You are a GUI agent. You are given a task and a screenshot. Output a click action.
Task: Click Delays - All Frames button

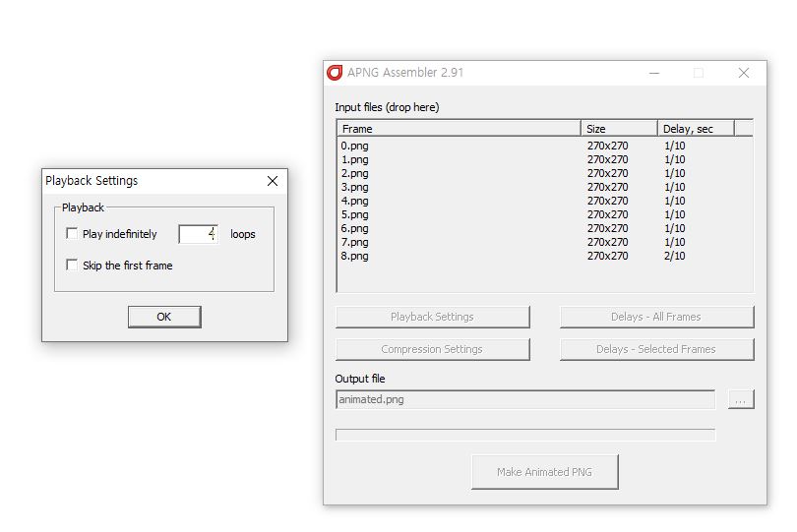pyautogui.click(x=656, y=317)
